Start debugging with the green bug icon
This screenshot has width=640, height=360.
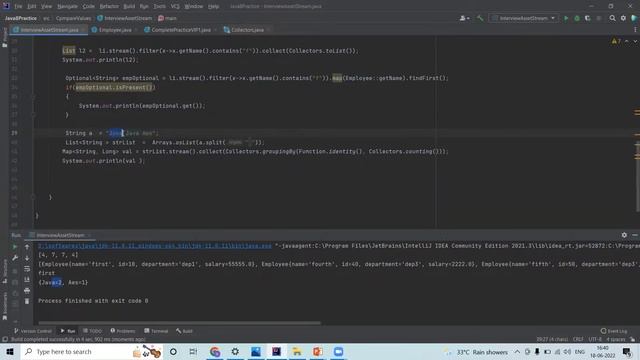pyautogui.click(x=577, y=18)
